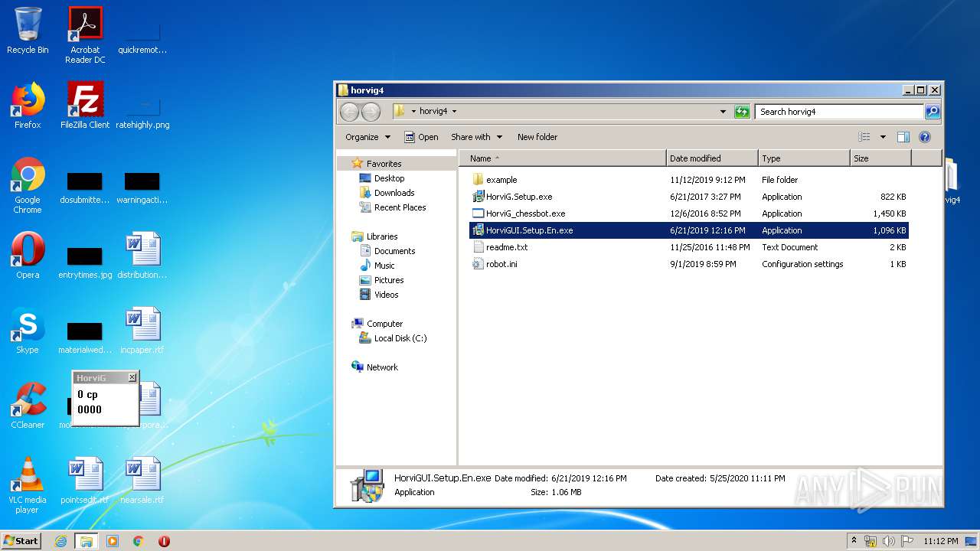The image size is (980, 551).
Task: Click the Start button
Action: [x=21, y=541]
